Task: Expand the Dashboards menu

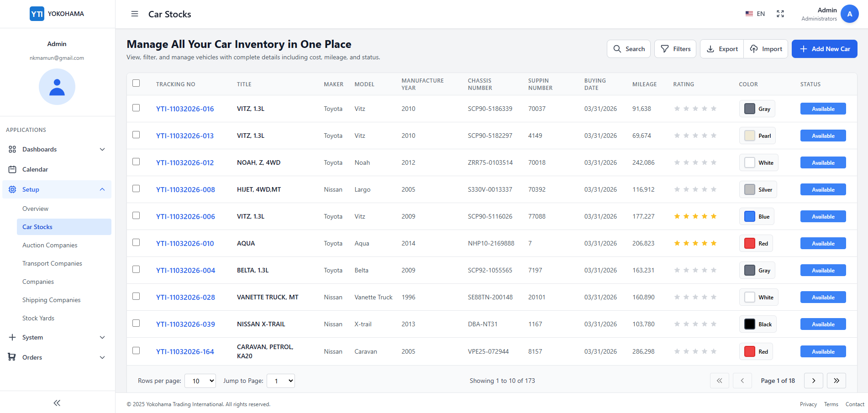Action: pos(57,149)
